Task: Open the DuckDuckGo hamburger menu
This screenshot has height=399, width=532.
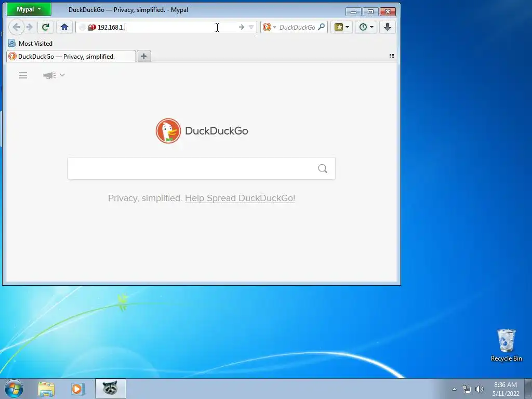Action: pyautogui.click(x=23, y=75)
